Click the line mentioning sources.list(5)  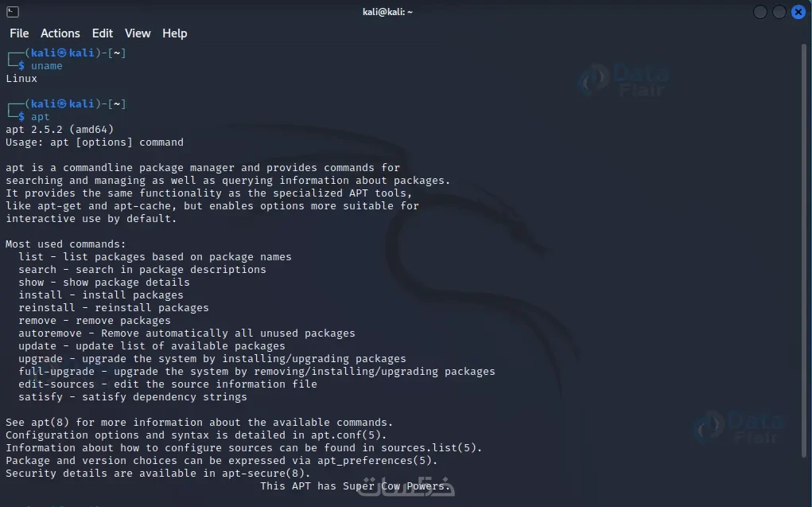point(244,447)
